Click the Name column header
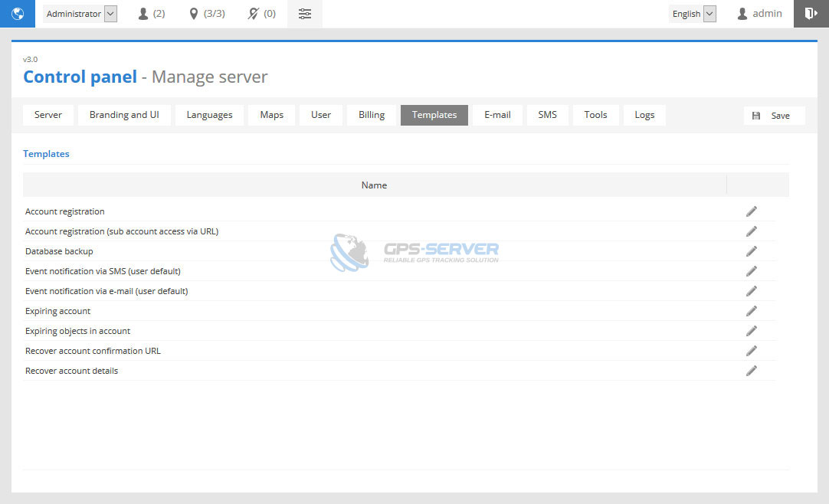This screenshot has height=504, width=829. 374,185
